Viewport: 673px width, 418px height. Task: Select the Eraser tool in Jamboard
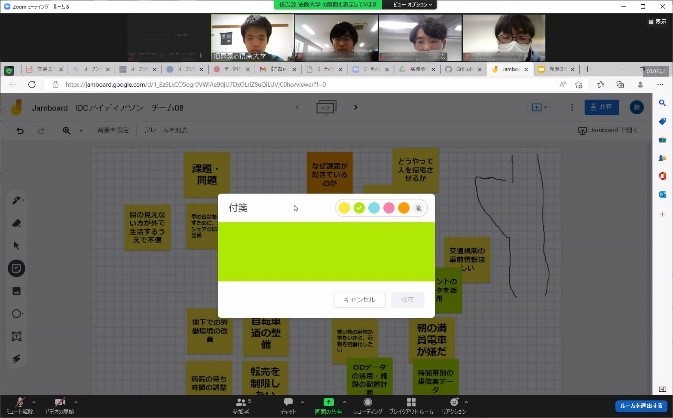16,223
